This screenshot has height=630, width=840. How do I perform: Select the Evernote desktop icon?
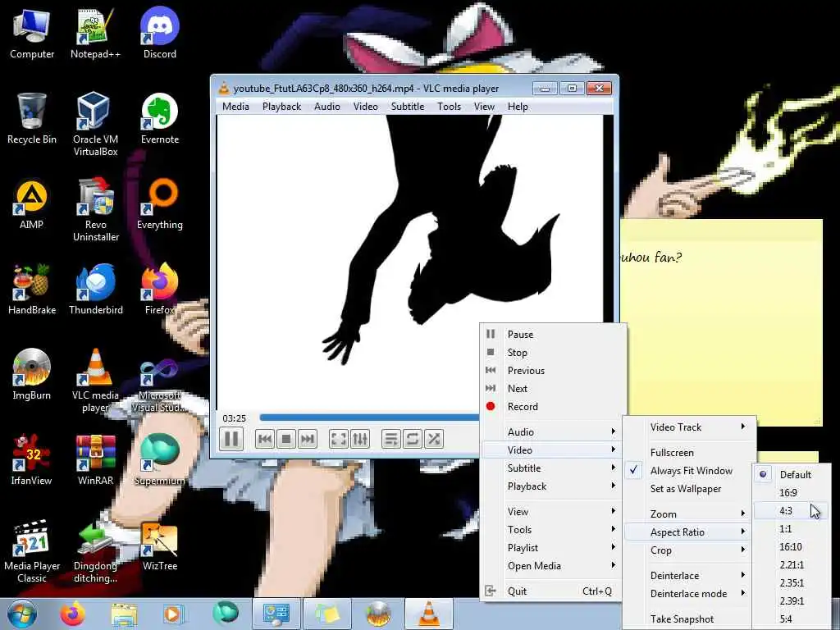tap(160, 119)
